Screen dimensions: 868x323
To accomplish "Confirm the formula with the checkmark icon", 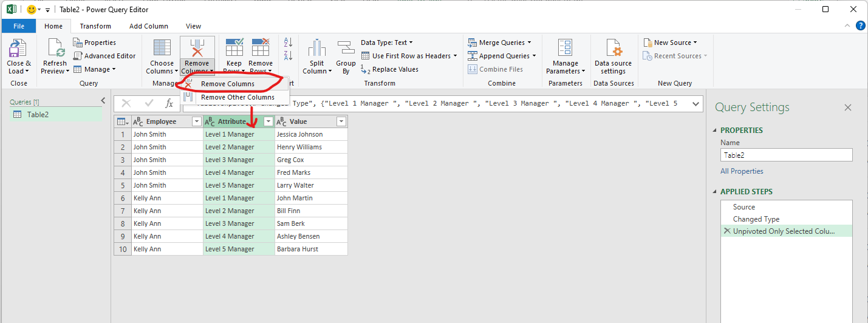I will (149, 104).
